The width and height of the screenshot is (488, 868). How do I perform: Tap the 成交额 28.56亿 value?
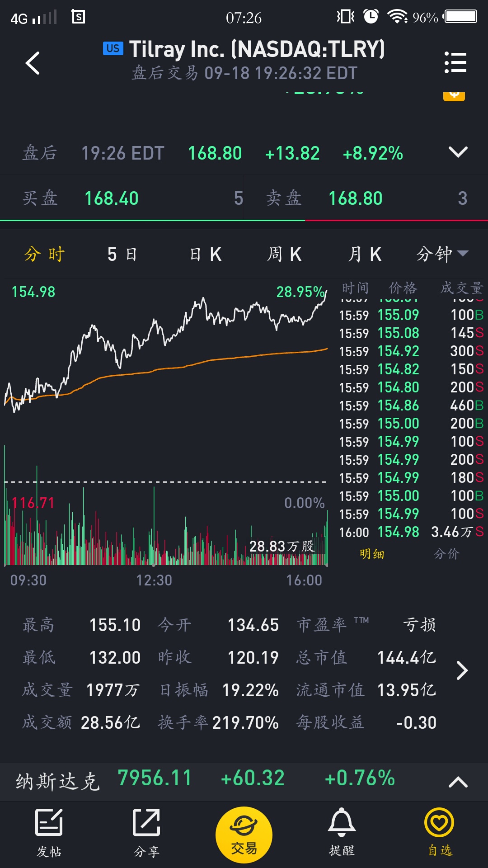(110, 723)
